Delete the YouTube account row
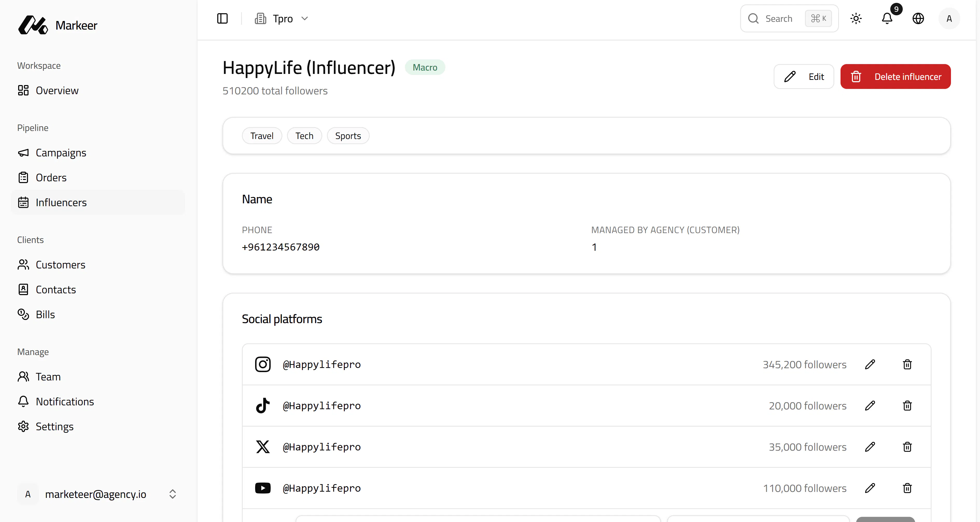Image resolution: width=980 pixels, height=522 pixels. (x=907, y=488)
